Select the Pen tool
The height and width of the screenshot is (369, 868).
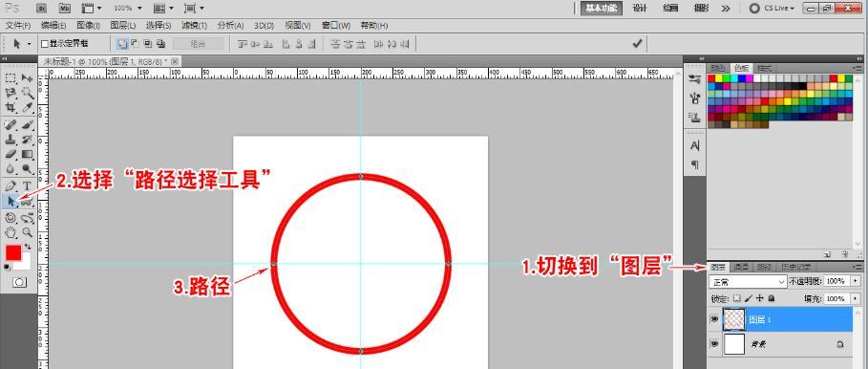(11, 186)
